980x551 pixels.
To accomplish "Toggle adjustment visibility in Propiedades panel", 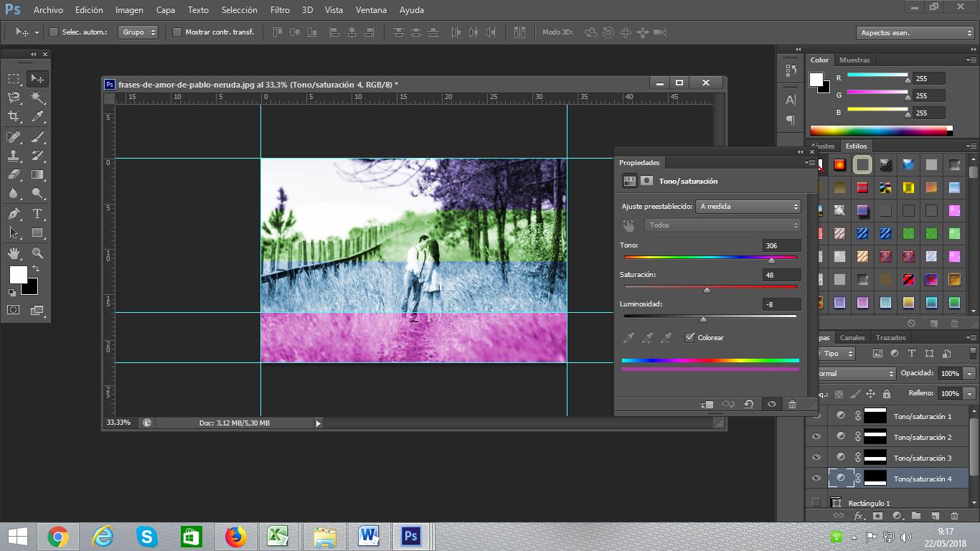I will 772,404.
